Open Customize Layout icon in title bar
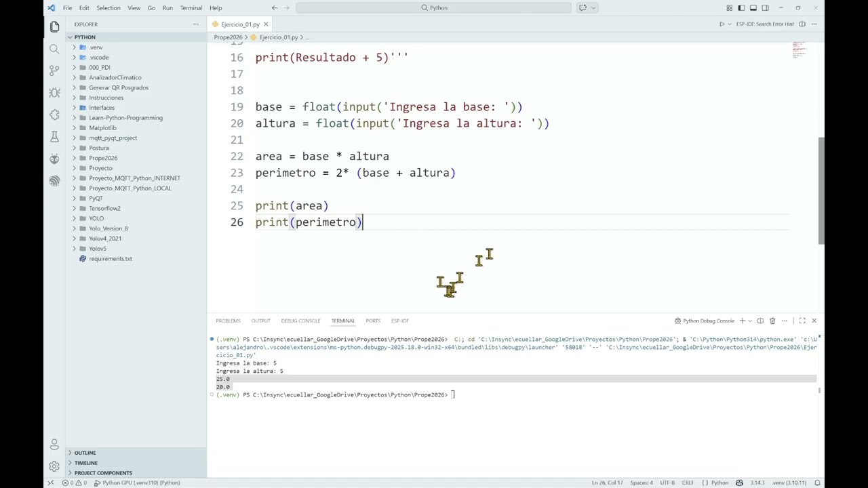Image resolution: width=868 pixels, height=488 pixels. tap(729, 8)
